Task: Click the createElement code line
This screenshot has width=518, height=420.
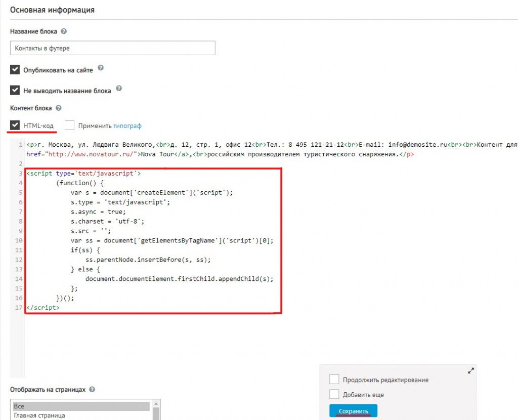Action: pyautogui.click(x=152, y=193)
